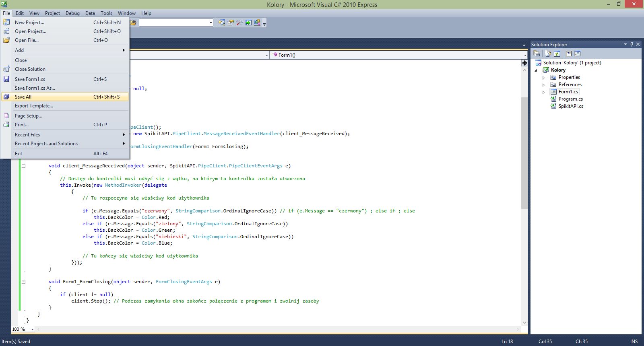The height and width of the screenshot is (346, 644).
Task: Click the editor split-window handle above scrollbar
Action: 524,63
